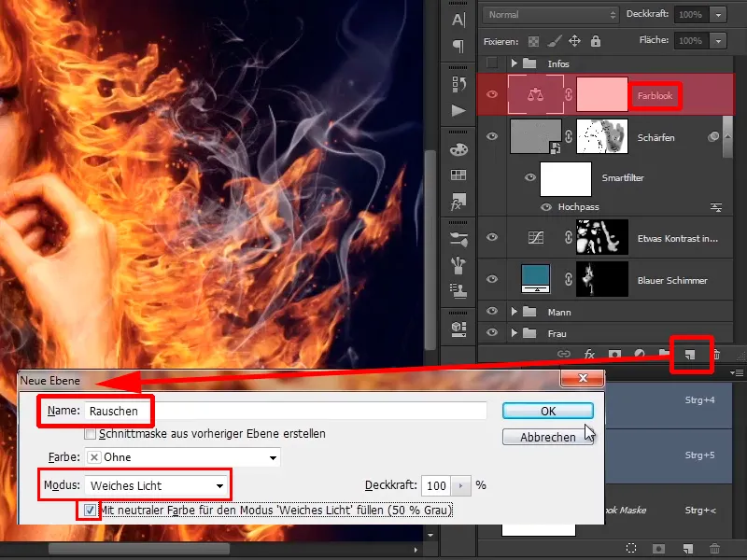Screen dimensions: 747x560
Task: Click lock transparent pixels icon
Action: 533,41
